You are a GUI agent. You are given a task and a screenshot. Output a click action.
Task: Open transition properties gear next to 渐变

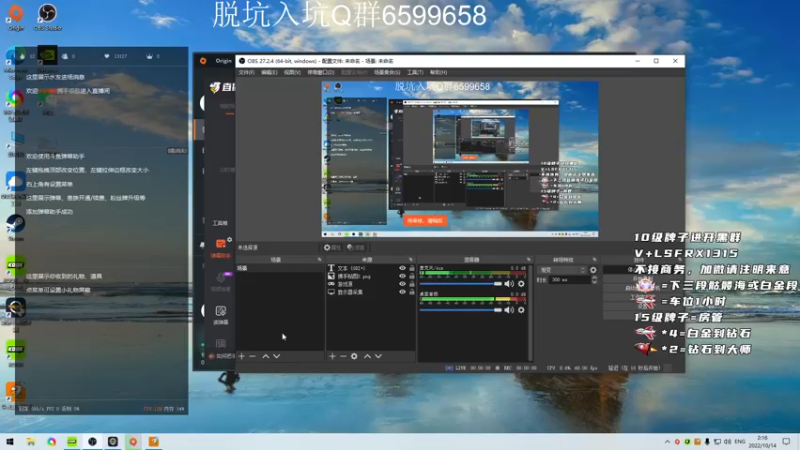(593, 270)
